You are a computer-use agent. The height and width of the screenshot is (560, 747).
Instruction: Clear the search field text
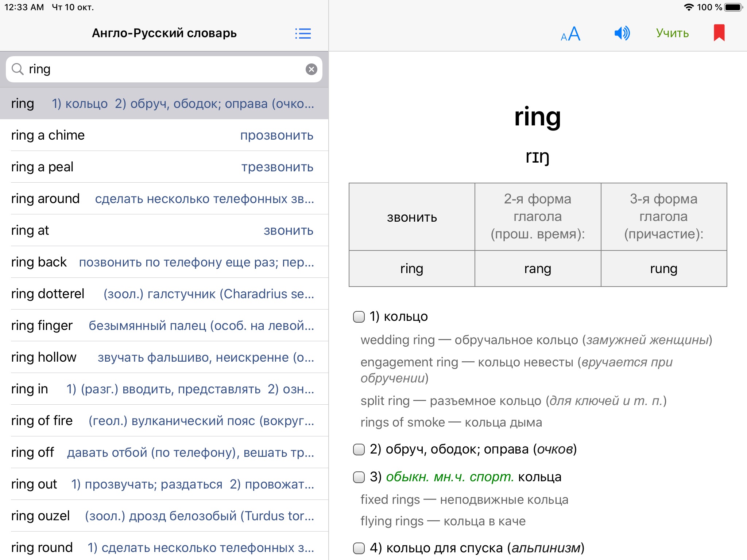coord(311,69)
